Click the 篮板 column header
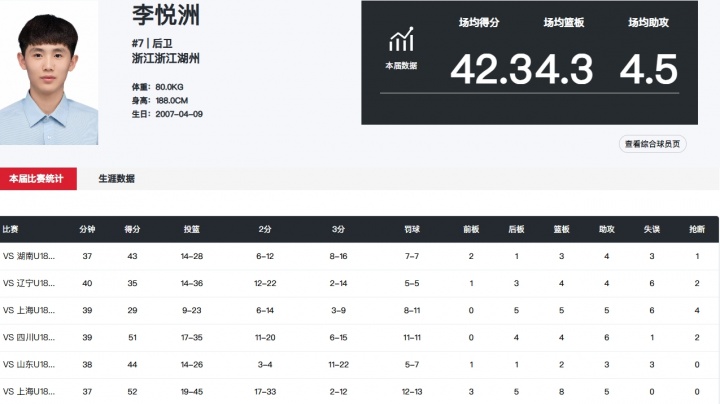This screenshot has width=720, height=404. (x=561, y=230)
